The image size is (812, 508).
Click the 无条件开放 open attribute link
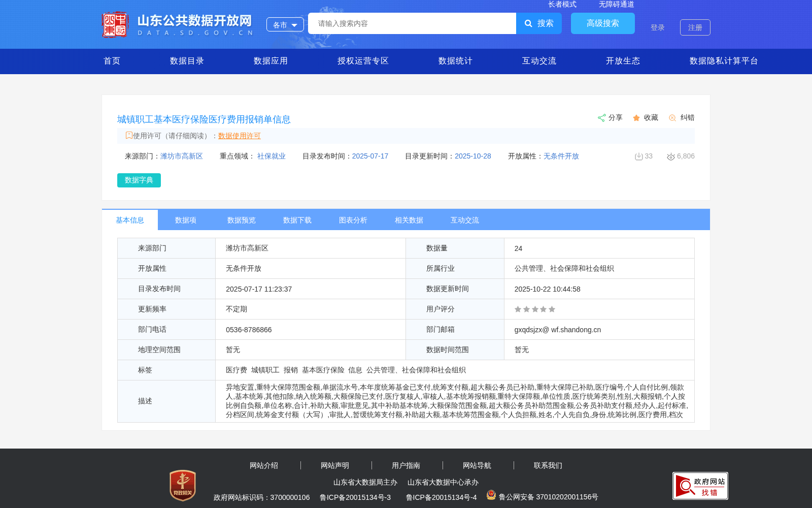tap(561, 156)
